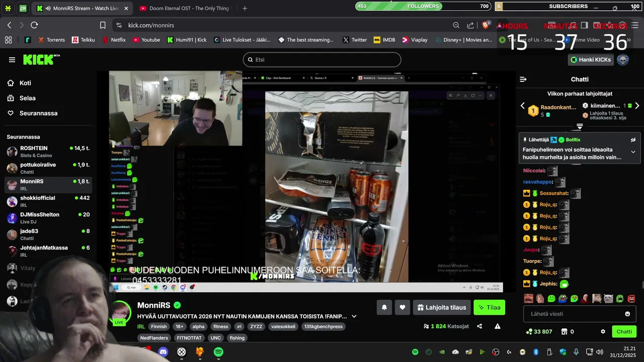Open the Kick hamburger menu

pos(12,60)
